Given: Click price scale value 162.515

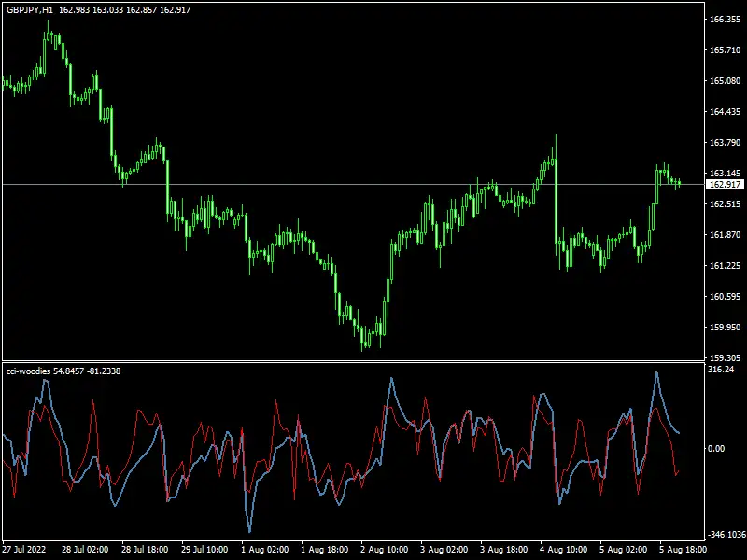Looking at the screenshot, I should click(726, 204).
